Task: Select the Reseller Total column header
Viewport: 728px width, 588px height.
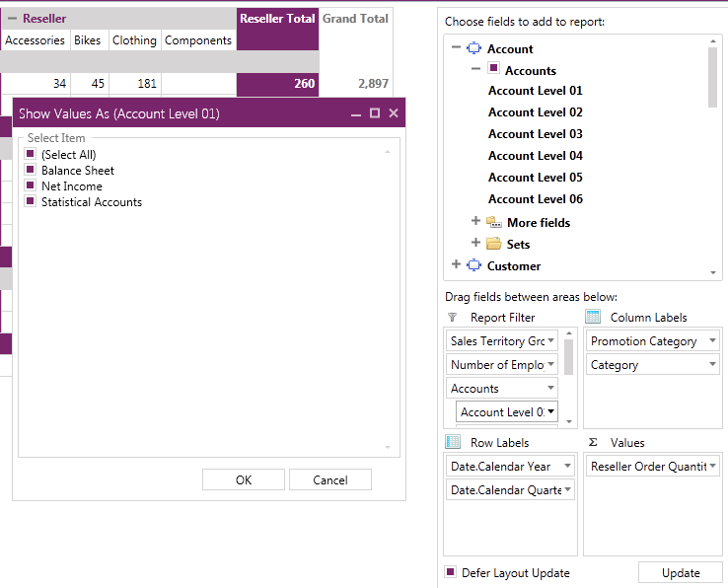Action: tap(277, 19)
